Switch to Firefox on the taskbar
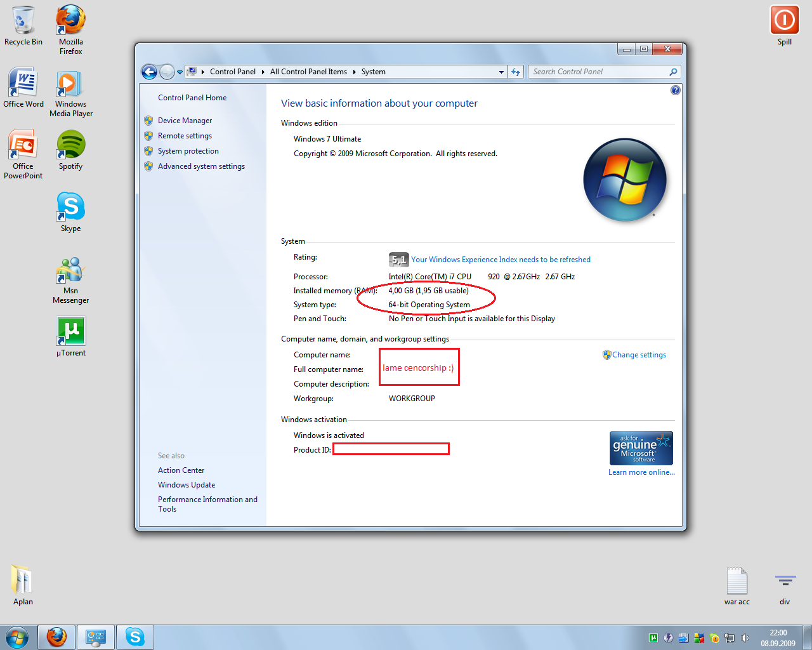Screen dimensions: 812x650 tap(56, 637)
